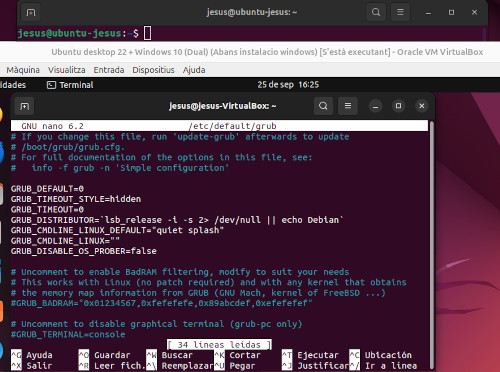The height and width of the screenshot is (372, 500).
Task: Maximize the jesus-VirtualBox terminal window
Action: (x=398, y=106)
